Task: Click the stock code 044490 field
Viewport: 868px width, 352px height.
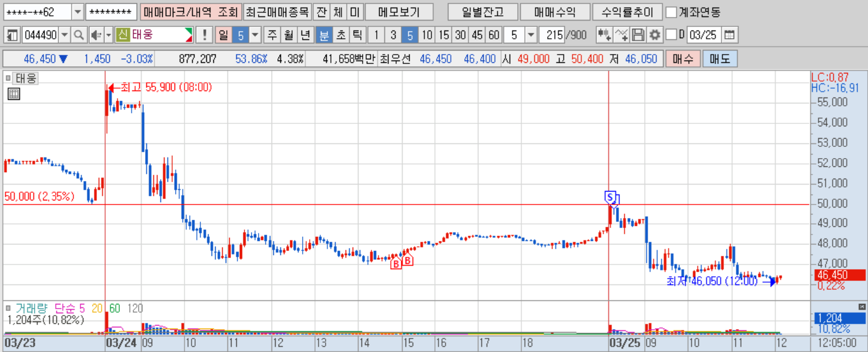Action: point(41,35)
